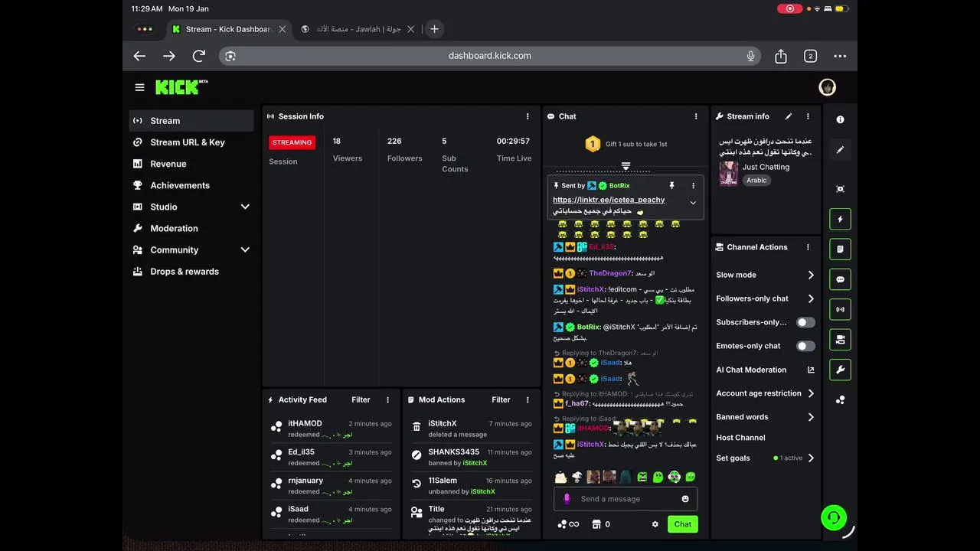Click the channel points infinity icon
The height and width of the screenshot is (551, 980).
(x=568, y=524)
